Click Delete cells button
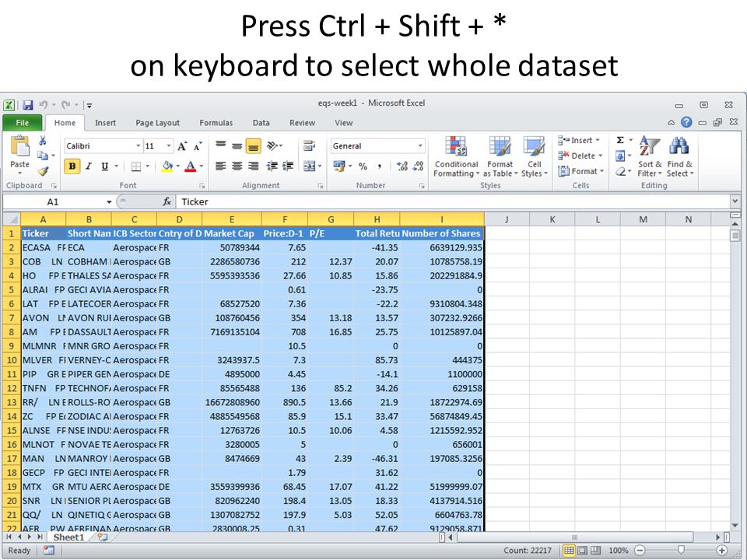 click(x=580, y=156)
